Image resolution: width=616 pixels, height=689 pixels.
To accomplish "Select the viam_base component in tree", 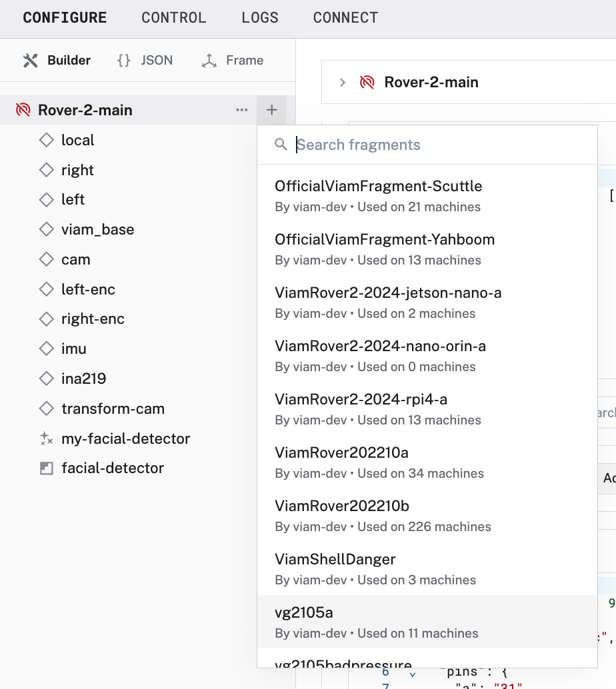I will point(97,229).
